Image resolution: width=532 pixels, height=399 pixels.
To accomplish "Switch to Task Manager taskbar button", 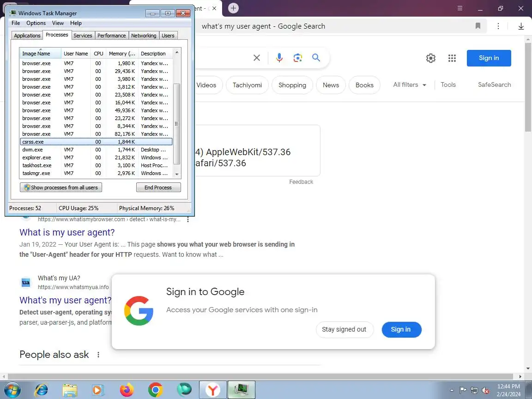I will pyautogui.click(x=241, y=390).
